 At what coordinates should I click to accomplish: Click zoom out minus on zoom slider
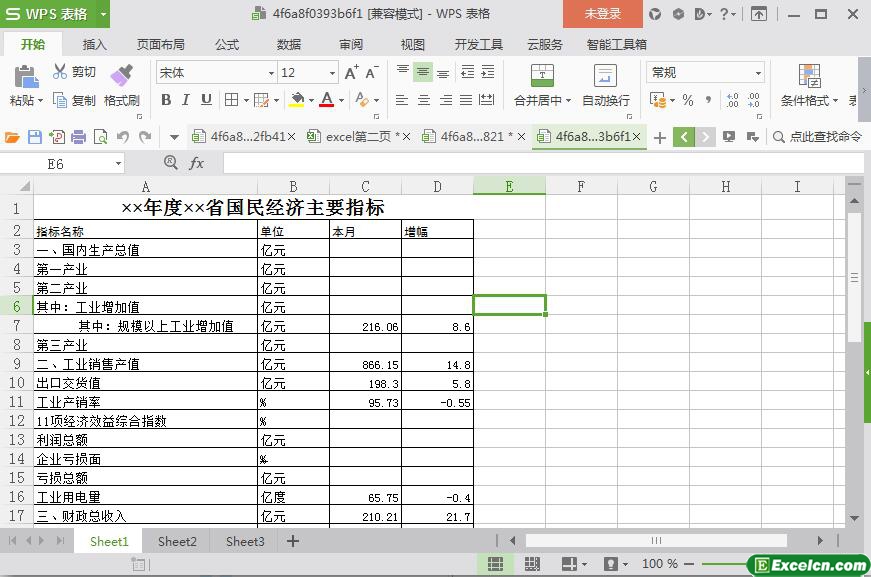pyautogui.click(x=689, y=564)
